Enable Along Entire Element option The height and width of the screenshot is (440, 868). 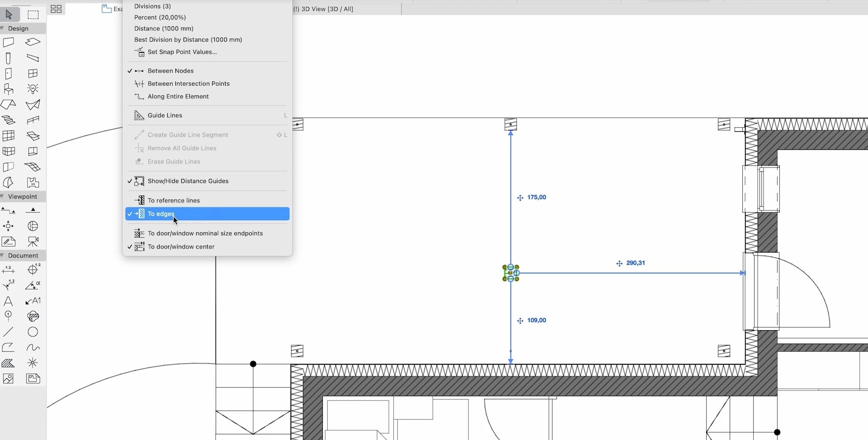208,96
